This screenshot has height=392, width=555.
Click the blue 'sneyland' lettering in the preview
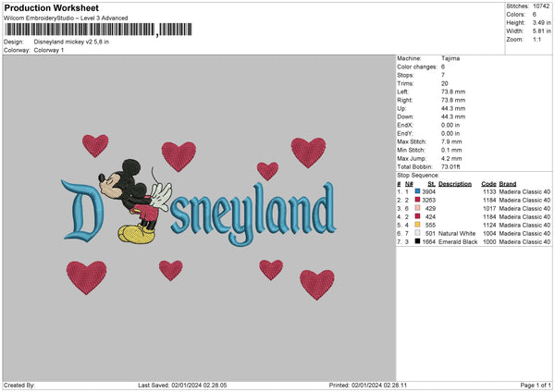(x=253, y=214)
